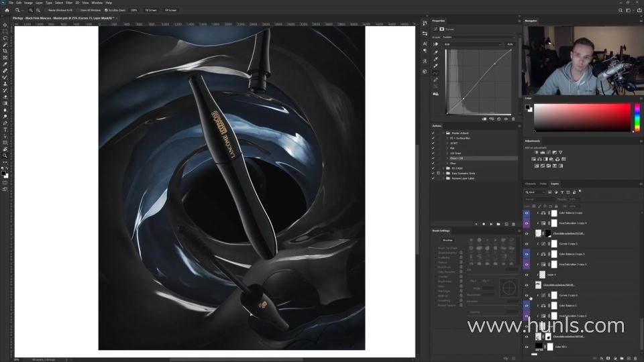Hide Hue/Saturation 3 copy 4 layer
This screenshot has width=644, height=362.
click(x=527, y=223)
